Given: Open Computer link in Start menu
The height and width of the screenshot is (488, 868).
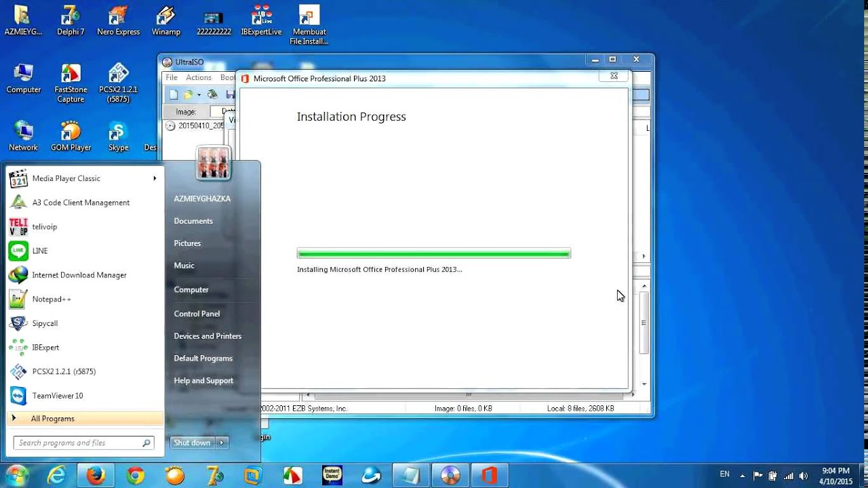Looking at the screenshot, I should 191,289.
